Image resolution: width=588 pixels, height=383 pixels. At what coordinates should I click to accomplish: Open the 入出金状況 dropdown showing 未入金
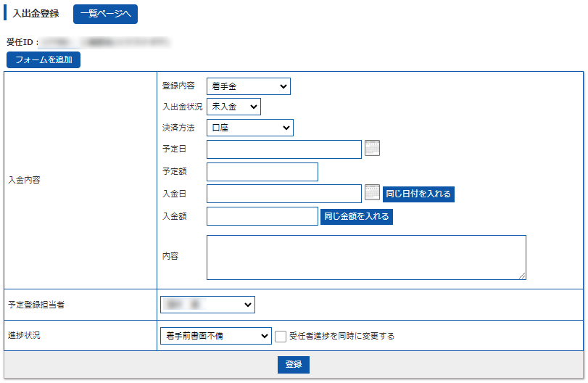233,107
